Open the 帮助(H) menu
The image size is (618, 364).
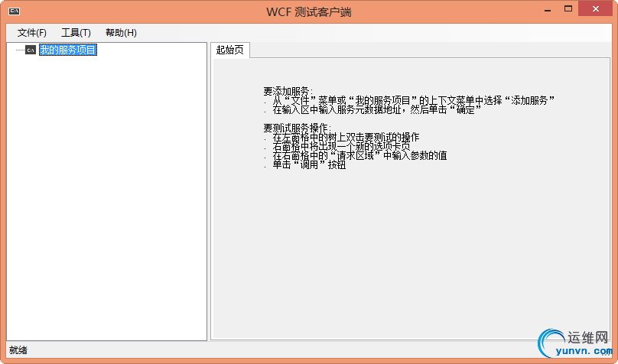[121, 33]
